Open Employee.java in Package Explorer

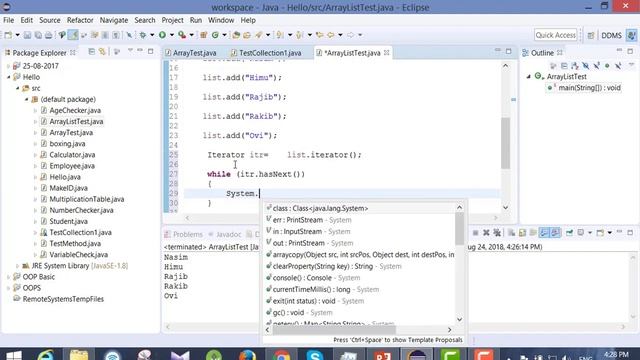pyautogui.click(x=72, y=166)
